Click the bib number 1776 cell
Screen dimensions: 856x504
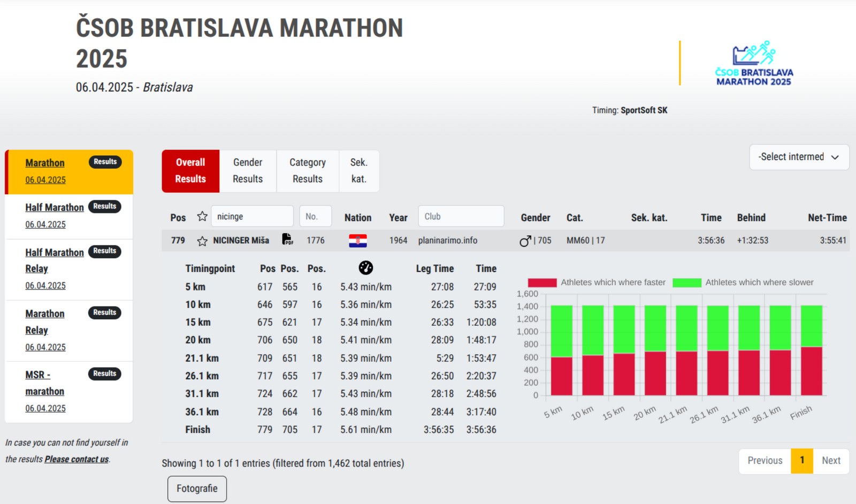(316, 241)
